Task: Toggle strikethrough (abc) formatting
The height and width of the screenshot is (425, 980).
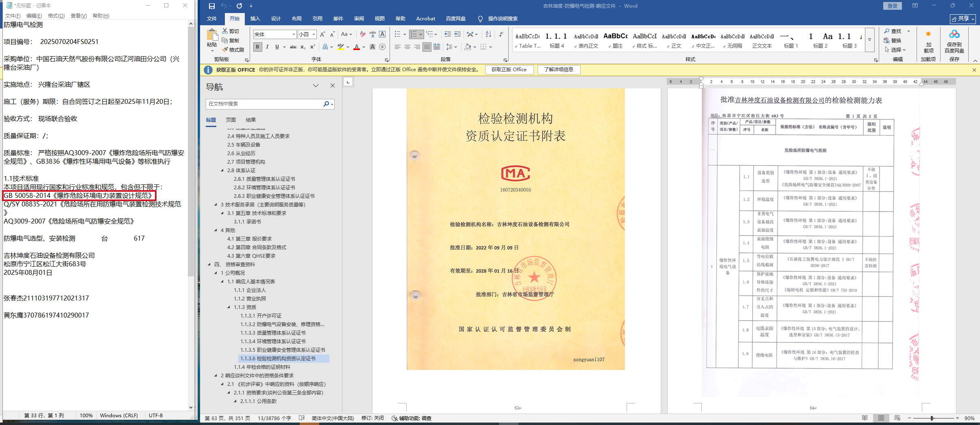Action: (293, 47)
